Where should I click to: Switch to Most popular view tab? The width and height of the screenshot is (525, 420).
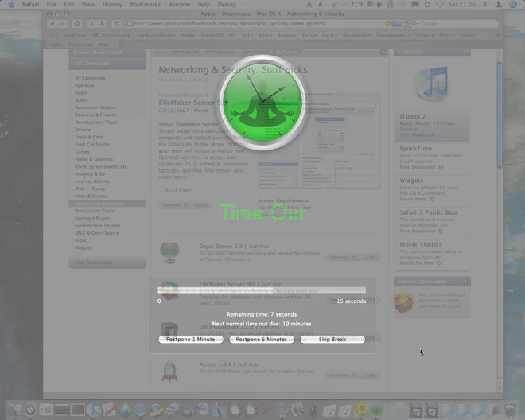220,52
